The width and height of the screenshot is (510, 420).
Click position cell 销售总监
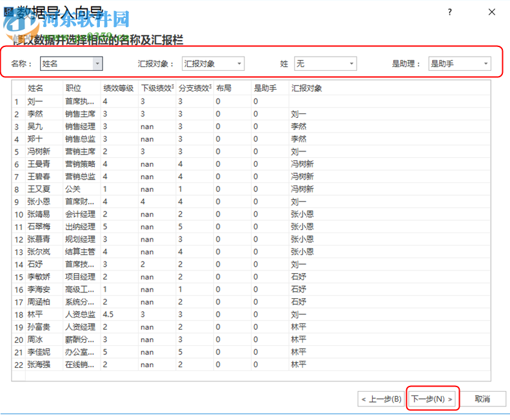[x=82, y=139]
